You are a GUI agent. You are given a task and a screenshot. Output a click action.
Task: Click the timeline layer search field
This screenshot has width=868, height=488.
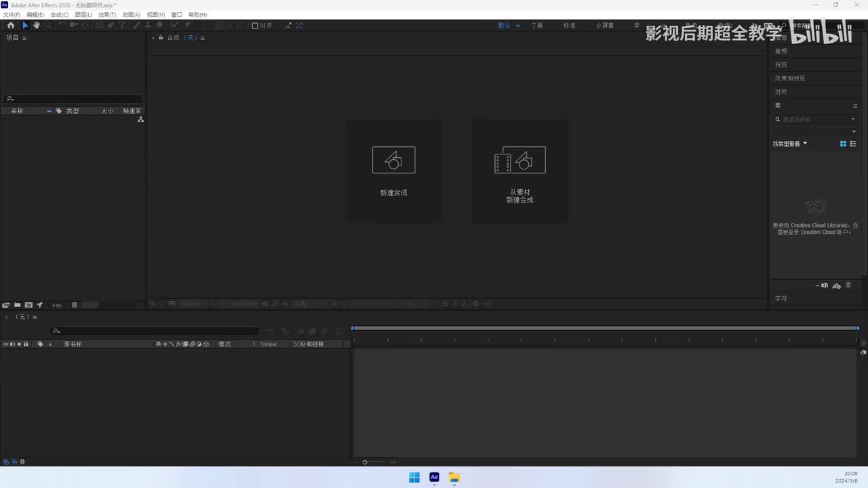coord(155,331)
